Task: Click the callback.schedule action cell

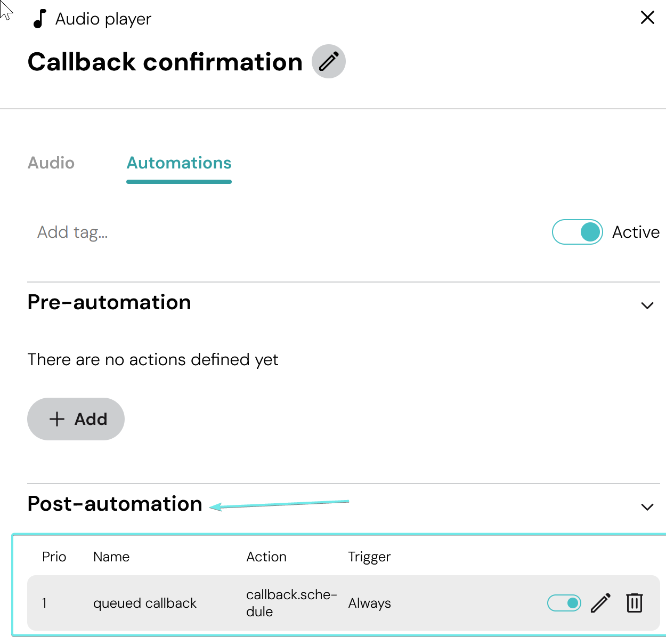Action: click(291, 603)
